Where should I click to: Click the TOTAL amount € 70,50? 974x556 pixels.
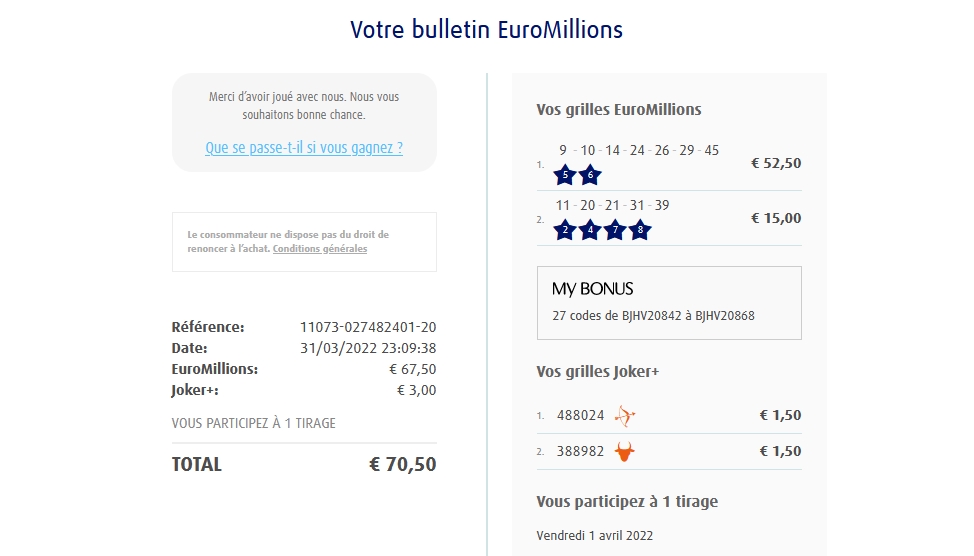click(403, 464)
